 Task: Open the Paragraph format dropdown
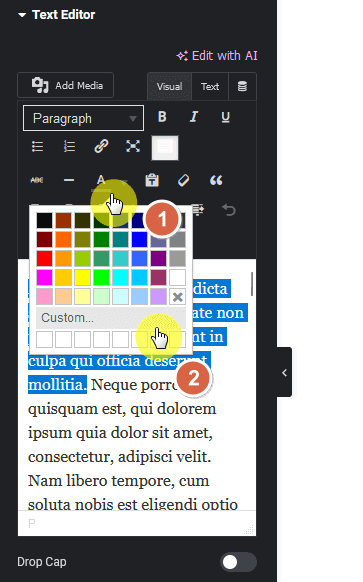84,118
